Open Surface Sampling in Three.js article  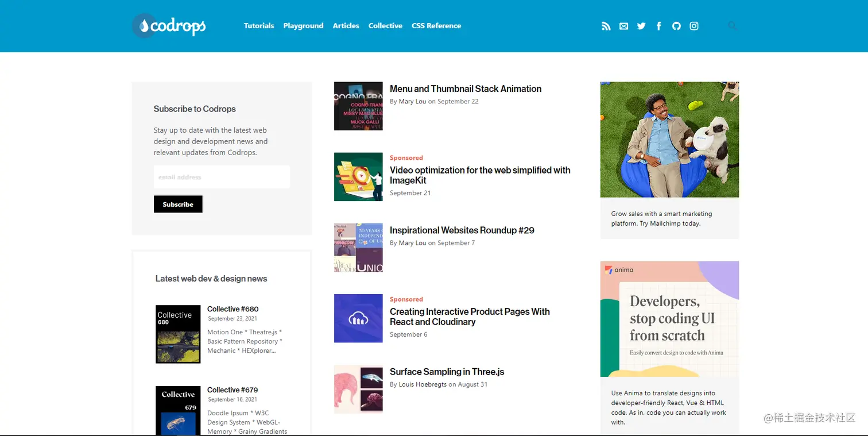[447, 372]
